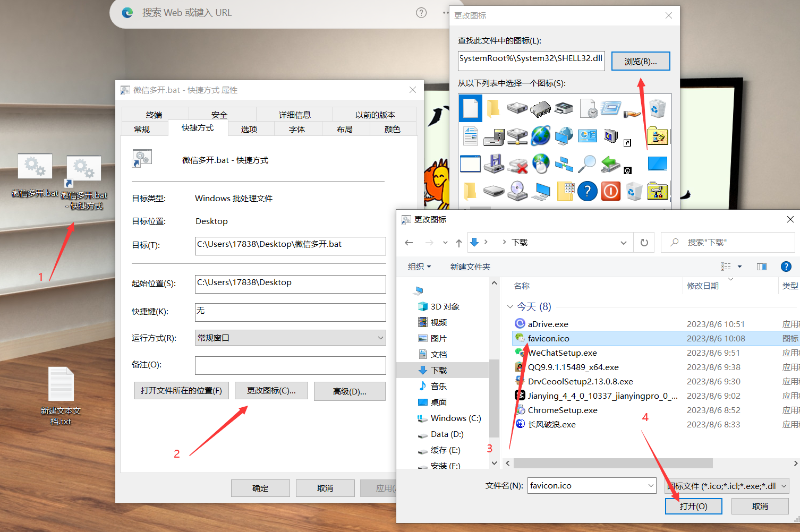This screenshot has width=800, height=532.
Task: Click 取消 in the file dialog
Action: click(x=760, y=506)
